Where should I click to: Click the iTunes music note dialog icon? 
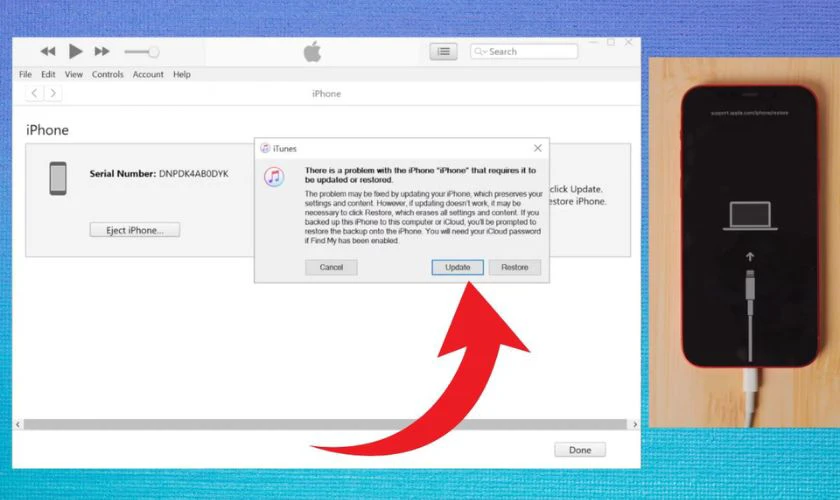pyautogui.click(x=274, y=177)
